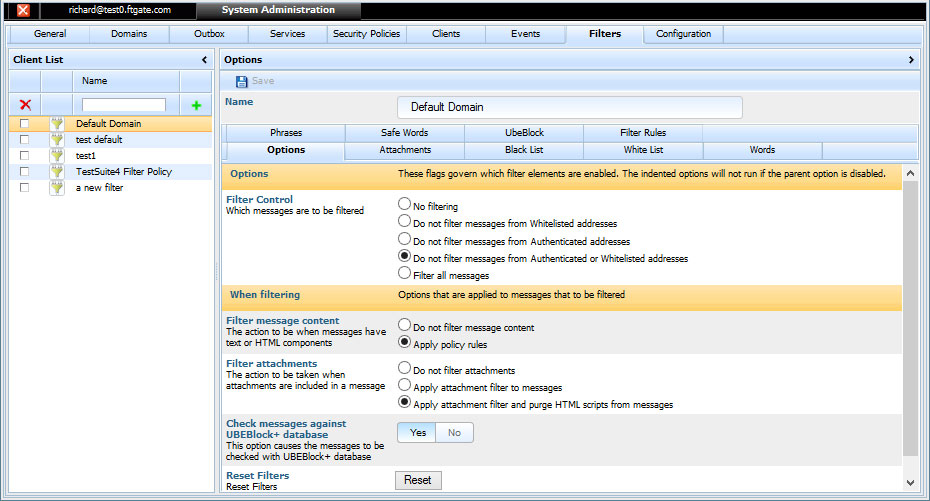Choose Filter all messages radio button
This screenshot has width=930, height=501.
tap(405, 273)
